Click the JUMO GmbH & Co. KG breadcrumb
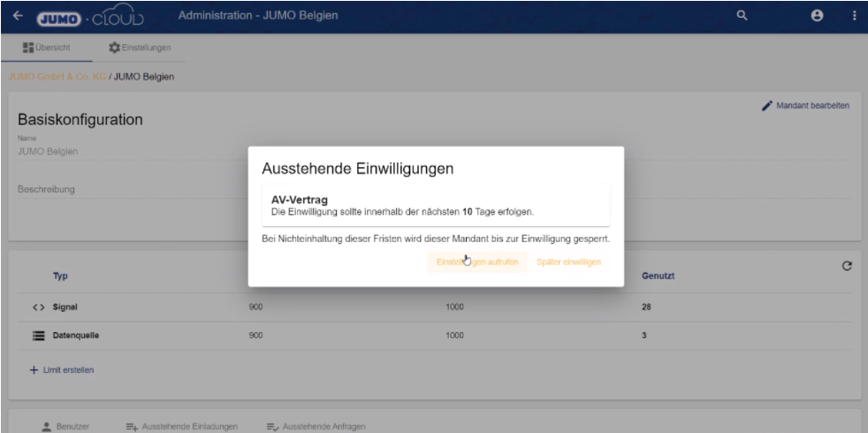 (x=59, y=77)
